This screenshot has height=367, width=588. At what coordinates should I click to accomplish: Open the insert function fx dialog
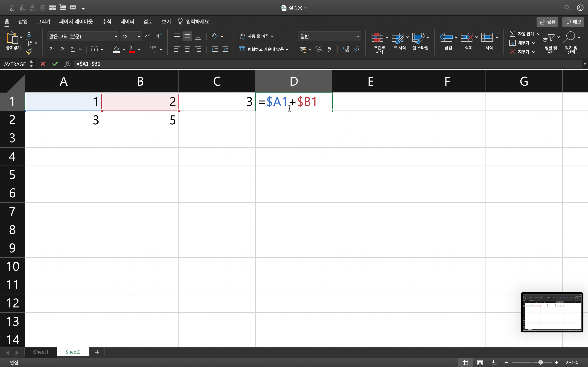tap(67, 64)
